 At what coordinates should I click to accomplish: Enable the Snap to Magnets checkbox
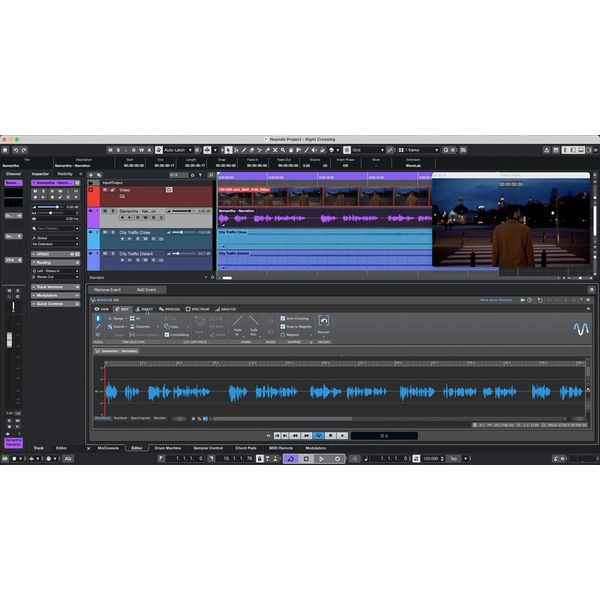coord(283,327)
